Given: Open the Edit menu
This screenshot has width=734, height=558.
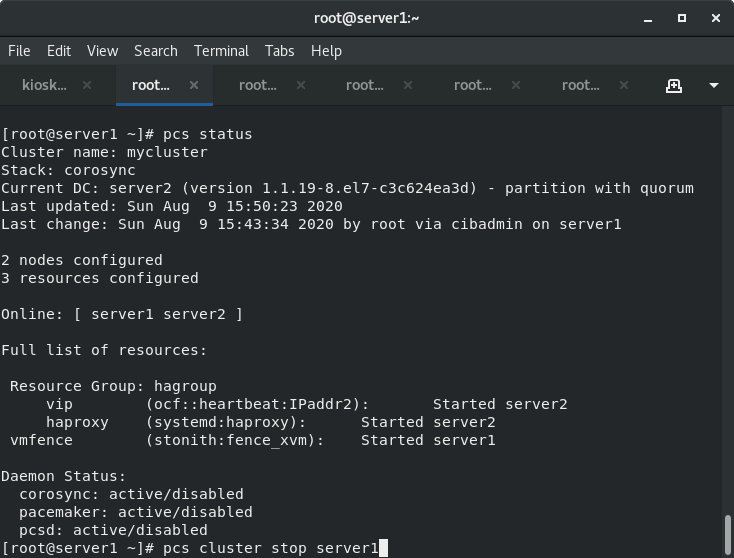Looking at the screenshot, I should click(x=59, y=51).
